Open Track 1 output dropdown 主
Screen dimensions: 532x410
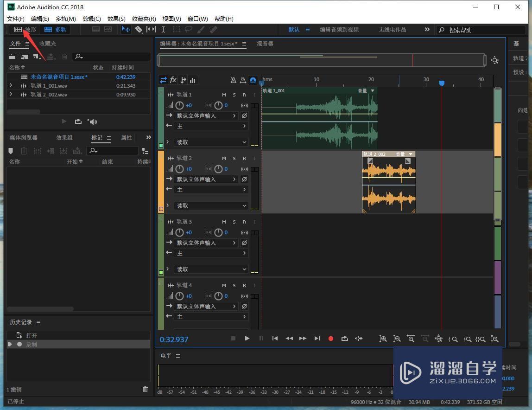[211, 126]
